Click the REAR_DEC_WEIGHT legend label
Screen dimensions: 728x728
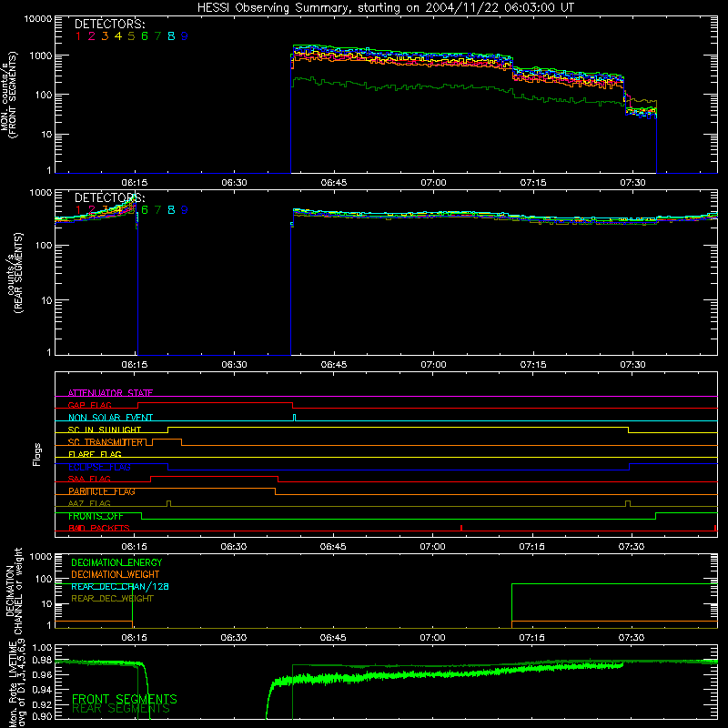point(112,599)
